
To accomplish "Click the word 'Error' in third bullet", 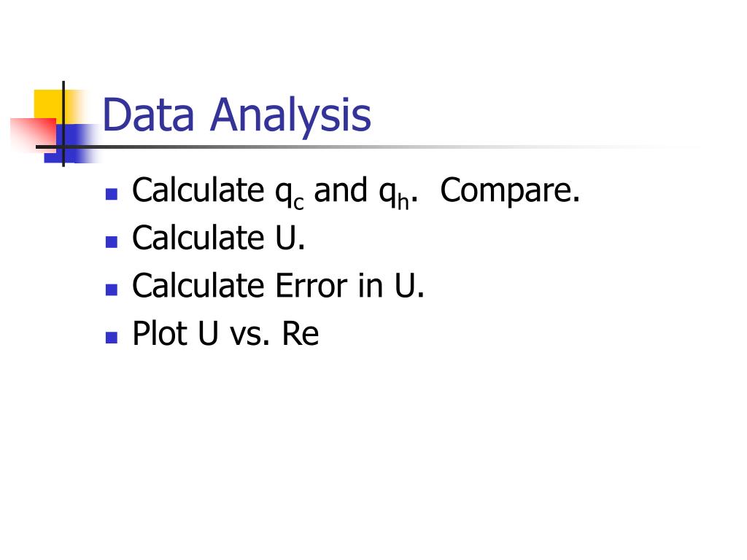I will click(x=311, y=286).
